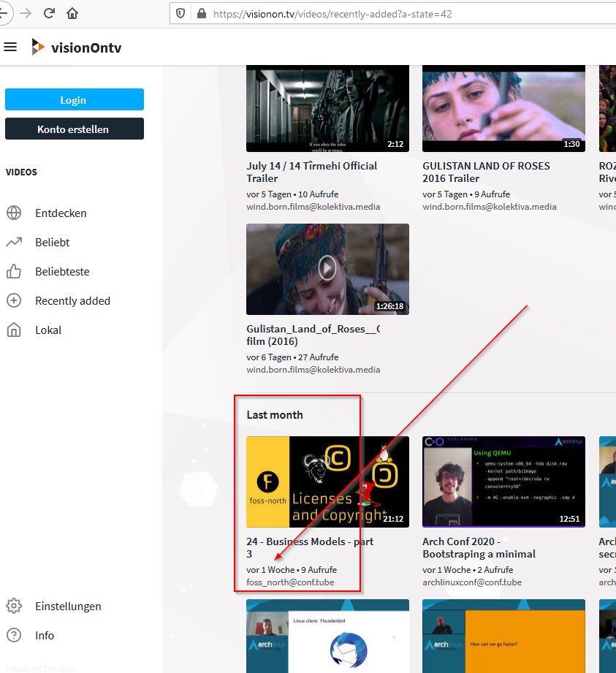Viewport: 616px width, 673px height.
Task: Click the house icon beside Lokal
Action: pyautogui.click(x=14, y=330)
